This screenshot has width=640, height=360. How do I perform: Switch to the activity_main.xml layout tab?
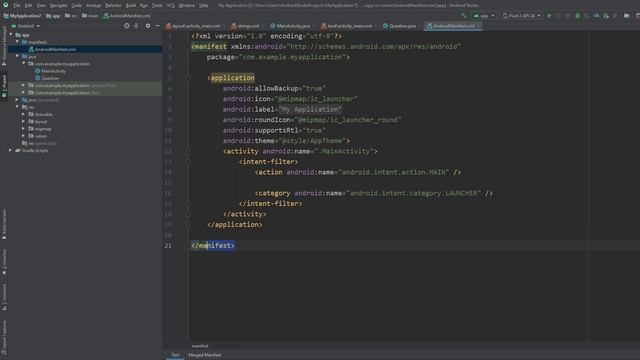[193, 26]
